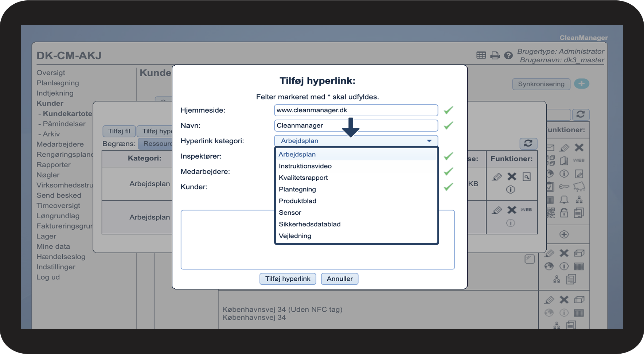Open Indtjekning in the sidebar
The image size is (644, 354).
pyautogui.click(x=55, y=93)
